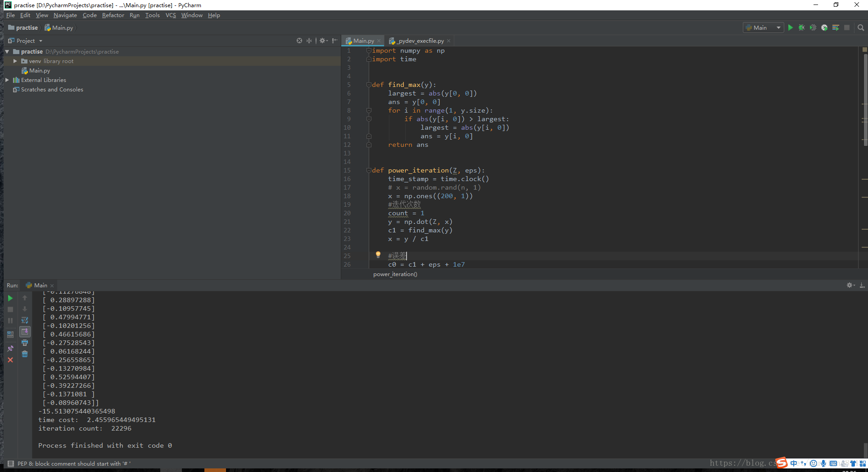
Task: Fold the import block at line 1
Action: [369, 50]
